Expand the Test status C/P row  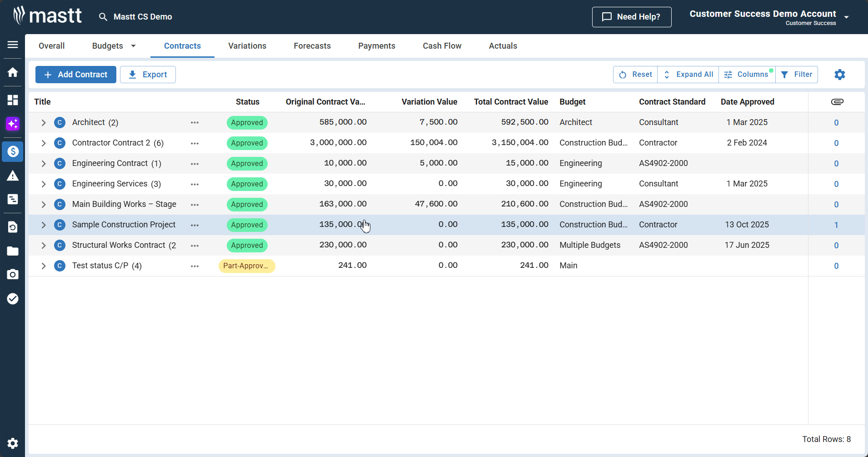pos(44,266)
